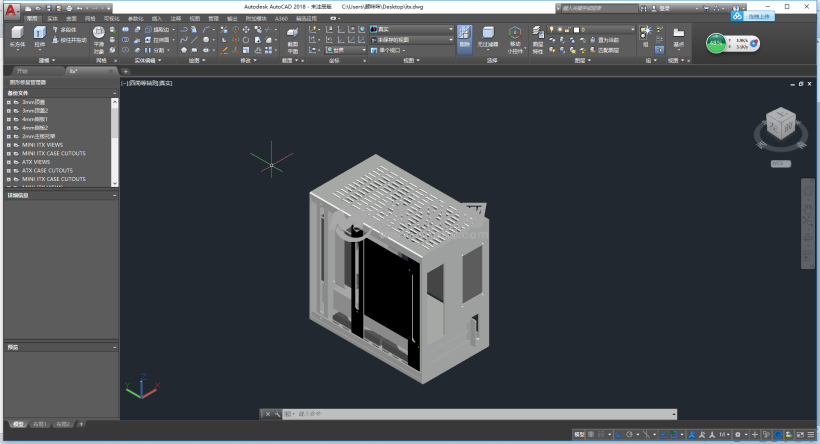Select the MINI ITX VIEWS backup file
Viewport: 820px width, 444px height.
[x=42, y=145]
